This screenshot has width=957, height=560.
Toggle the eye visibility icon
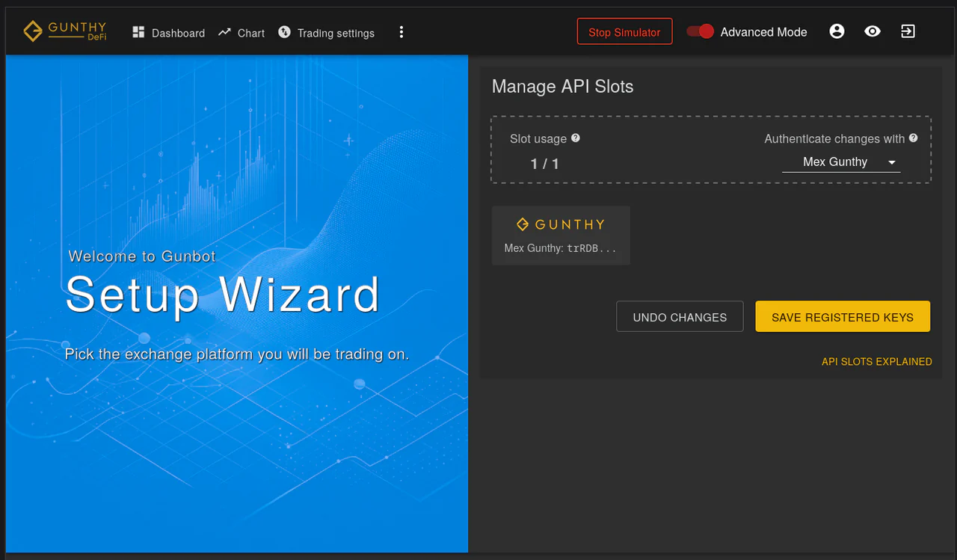(873, 31)
